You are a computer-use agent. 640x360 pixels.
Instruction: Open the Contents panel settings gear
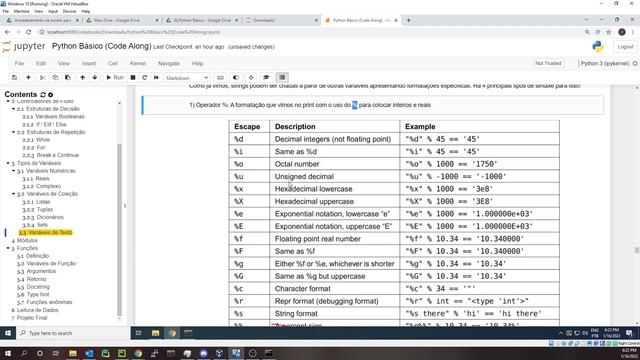(x=51, y=95)
